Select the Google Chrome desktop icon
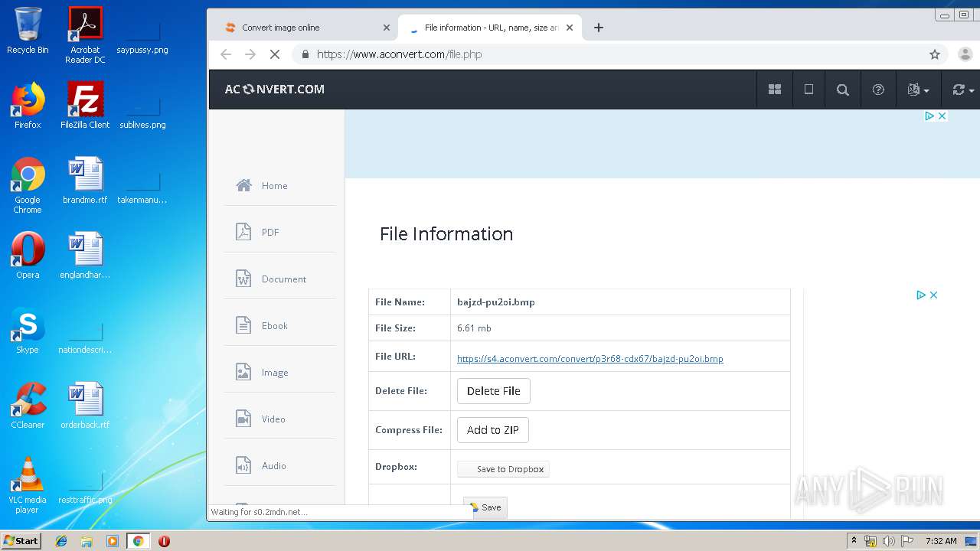Screen dimensions: 980x551 (28, 185)
